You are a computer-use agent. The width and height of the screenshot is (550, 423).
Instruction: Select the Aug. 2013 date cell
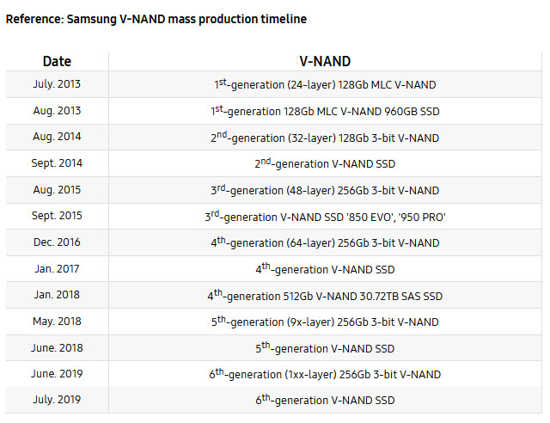click(57, 111)
